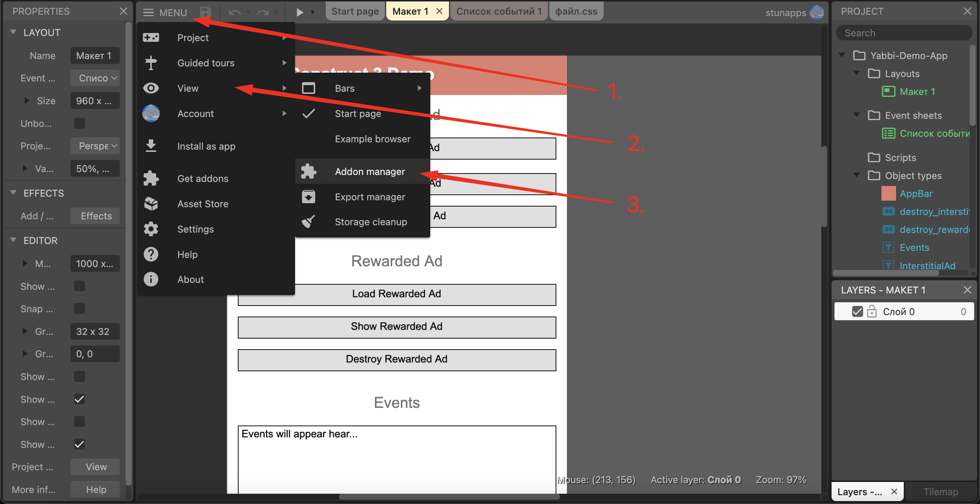Screen dimensions: 980x504
Task: Open the Event sheet dropdown
Action: (95, 78)
